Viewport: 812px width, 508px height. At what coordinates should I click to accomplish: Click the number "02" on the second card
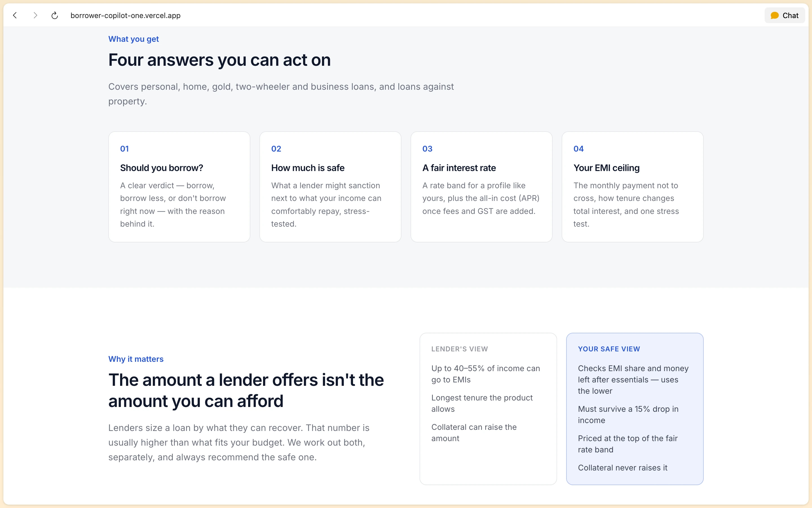click(276, 148)
